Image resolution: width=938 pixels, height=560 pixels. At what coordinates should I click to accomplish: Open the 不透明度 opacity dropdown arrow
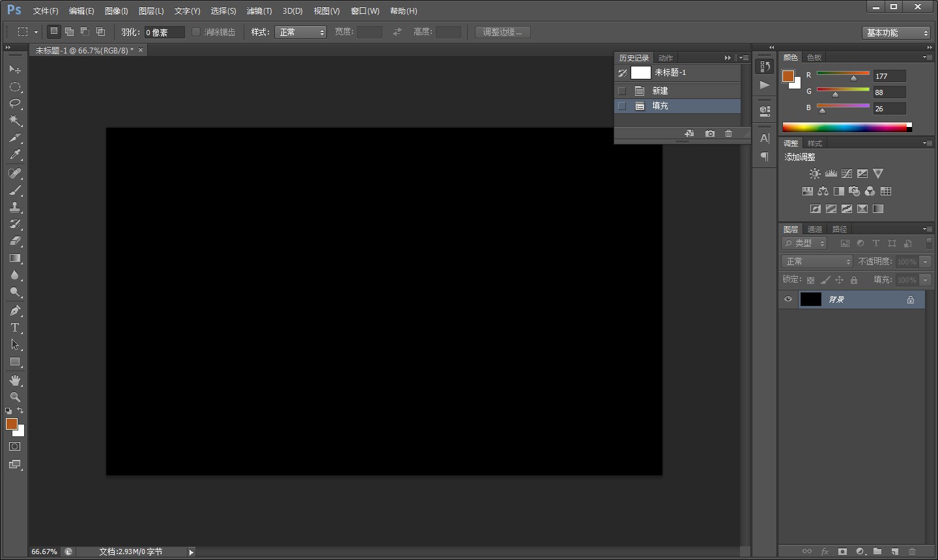(925, 262)
